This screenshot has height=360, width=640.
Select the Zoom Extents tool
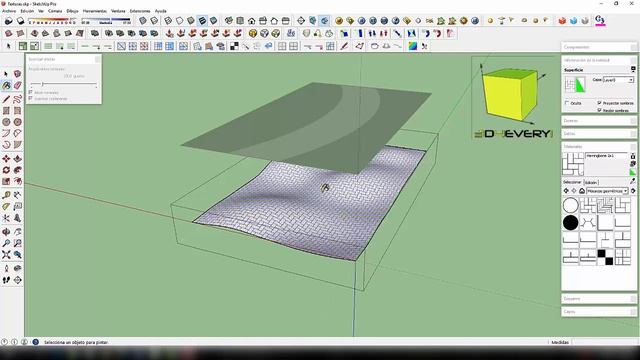pos(6,255)
